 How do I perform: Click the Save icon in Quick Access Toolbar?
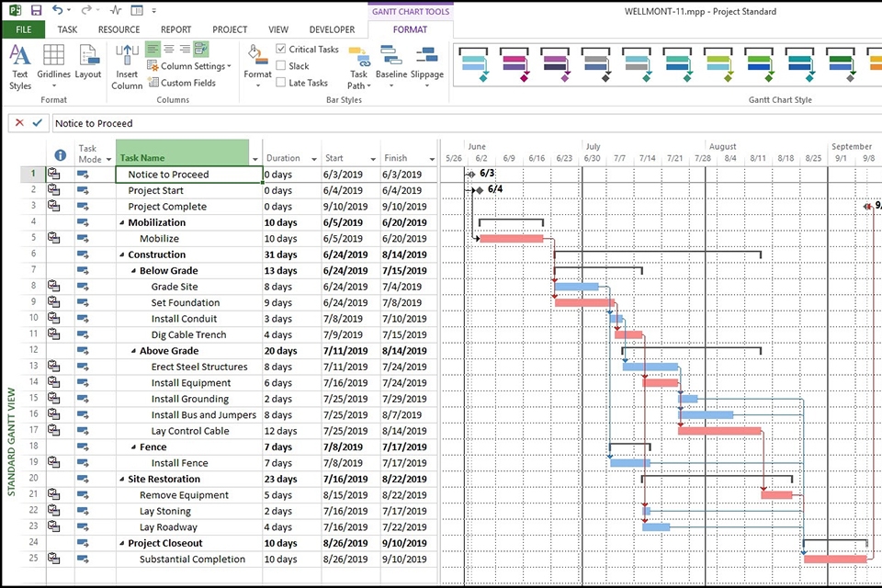coord(35,10)
